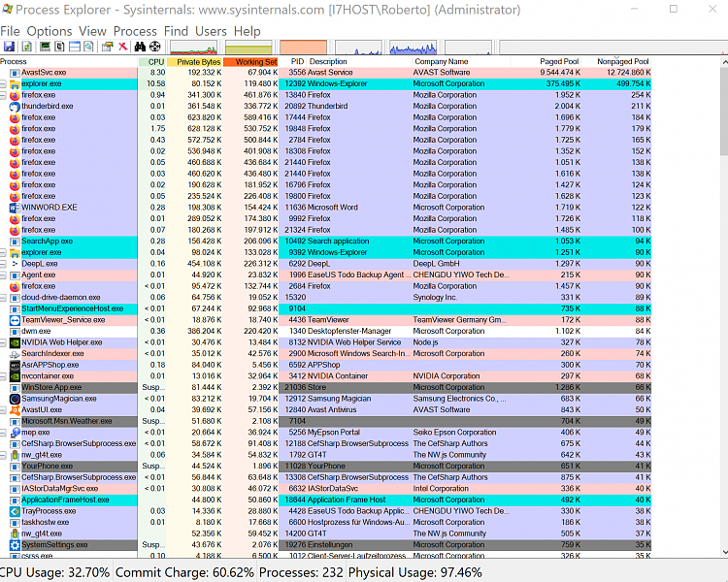The height and width of the screenshot is (582, 728).
Task: Click the 'Physical Usage: 97.46%' status bar entry
Action: point(415,572)
